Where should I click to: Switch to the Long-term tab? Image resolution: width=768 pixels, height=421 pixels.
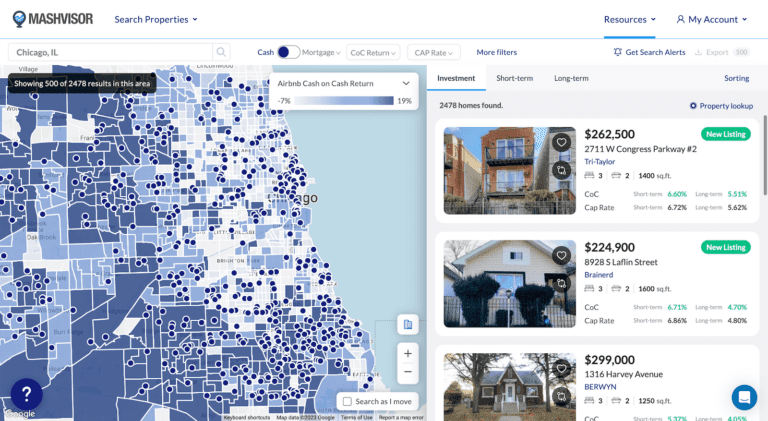[571, 78]
